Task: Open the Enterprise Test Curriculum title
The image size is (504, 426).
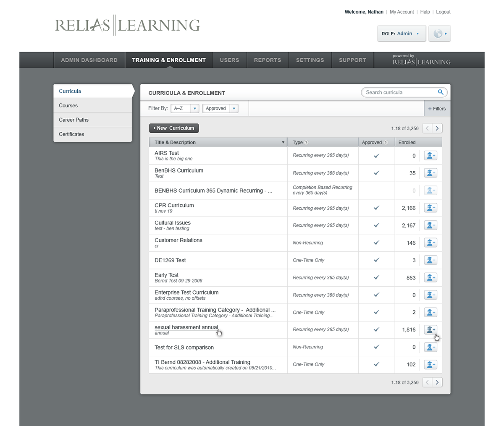Action: (186, 293)
